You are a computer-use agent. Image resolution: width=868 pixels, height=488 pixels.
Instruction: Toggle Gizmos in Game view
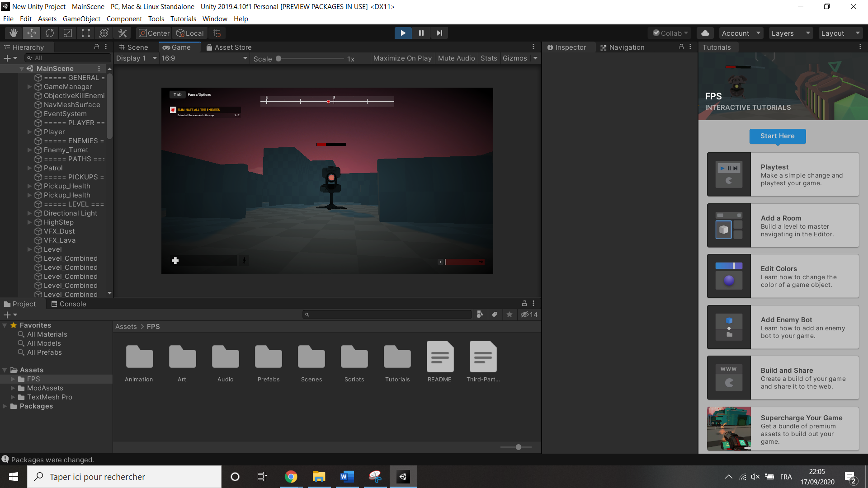coord(515,58)
